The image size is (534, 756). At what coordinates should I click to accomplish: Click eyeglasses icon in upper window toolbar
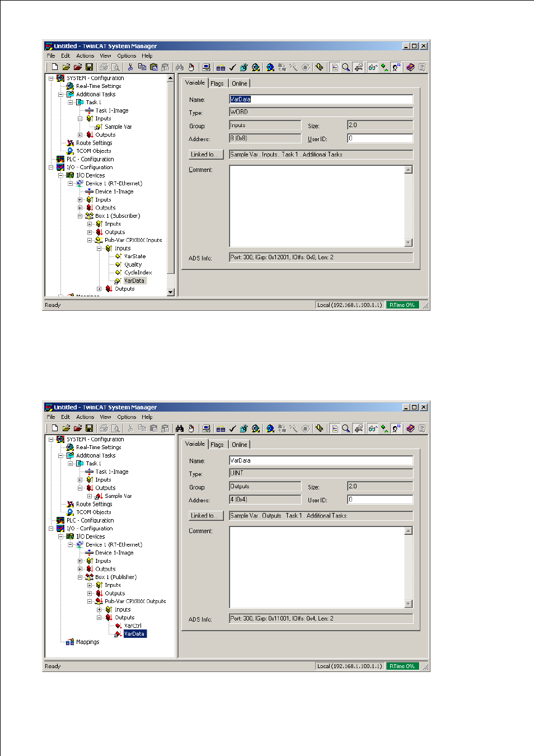pos(373,67)
